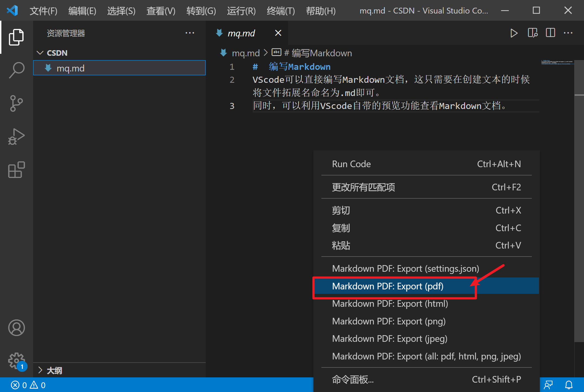Viewport: 584px width, 392px height.
Task: Click the Explorer sidebar icon
Action: click(x=16, y=37)
